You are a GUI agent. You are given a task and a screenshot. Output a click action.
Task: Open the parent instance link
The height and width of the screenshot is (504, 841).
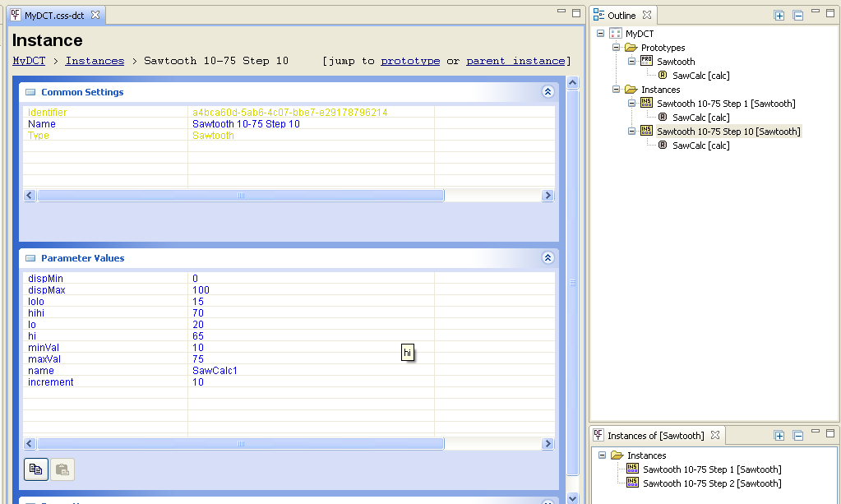tap(515, 61)
